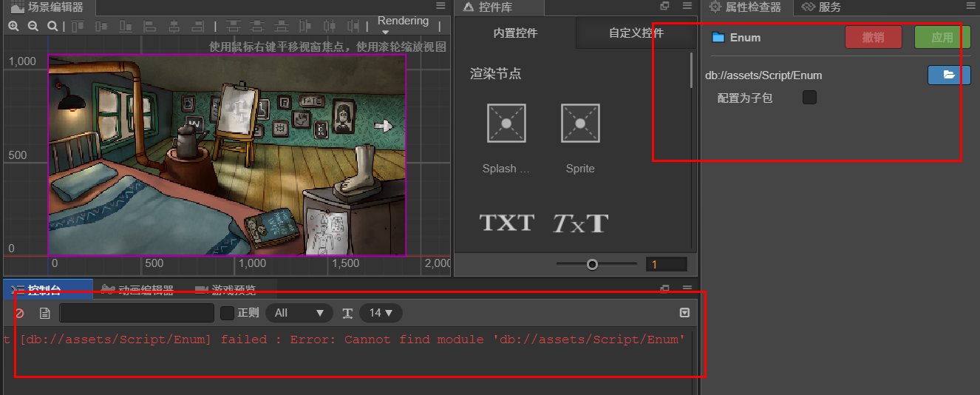Pop out the node library panel
This screenshot has width=980, height=395.
664,6
